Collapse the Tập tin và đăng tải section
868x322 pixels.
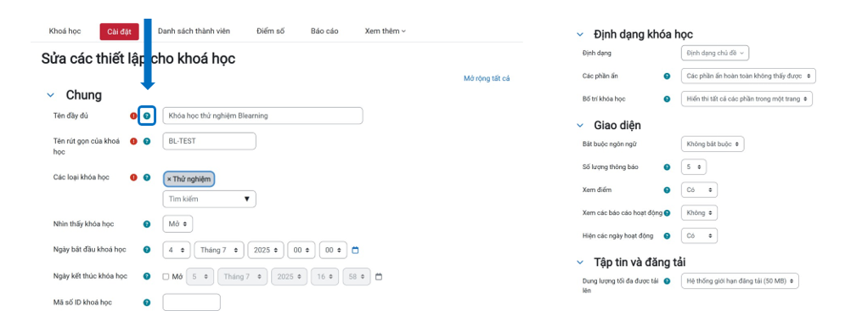[x=580, y=263]
